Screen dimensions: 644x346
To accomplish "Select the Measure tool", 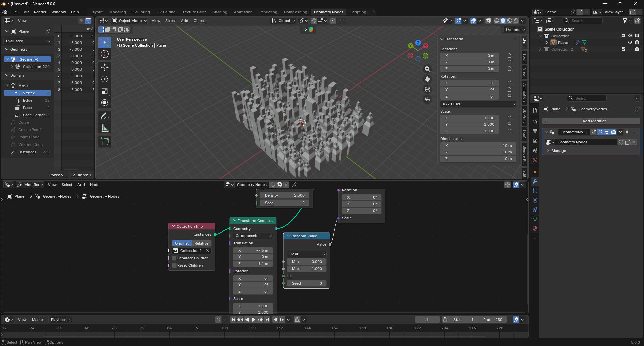I will click(105, 128).
